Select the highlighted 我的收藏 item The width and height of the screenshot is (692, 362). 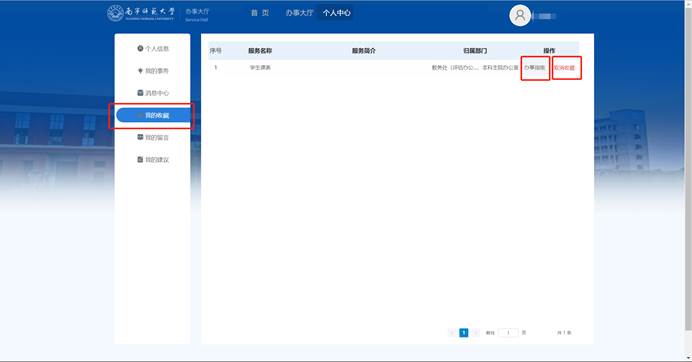[153, 115]
